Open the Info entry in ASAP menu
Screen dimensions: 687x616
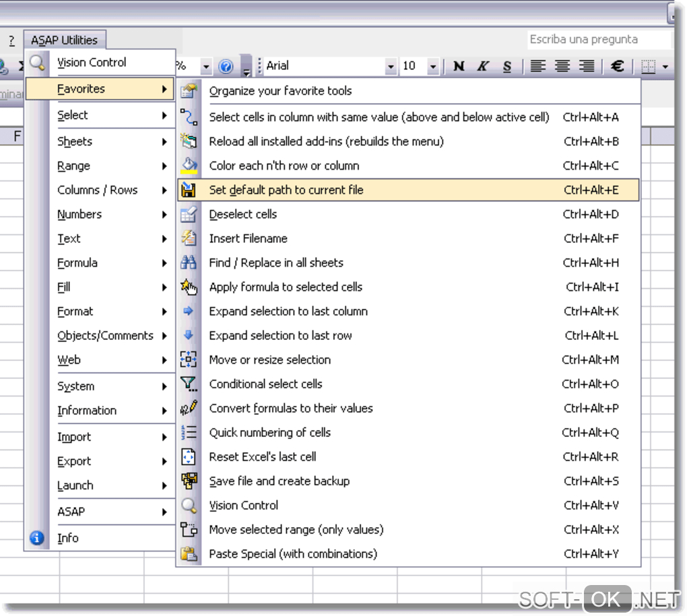coord(101,538)
